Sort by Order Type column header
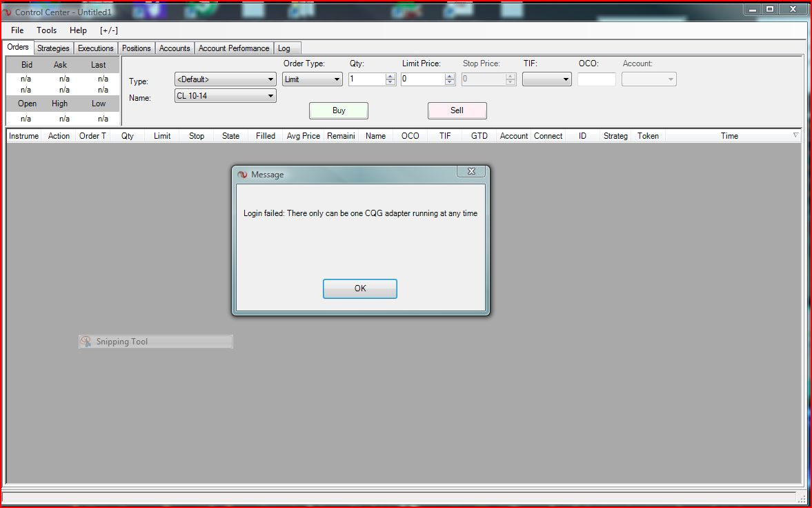The height and width of the screenshot is (508, 812). [92, 136]
